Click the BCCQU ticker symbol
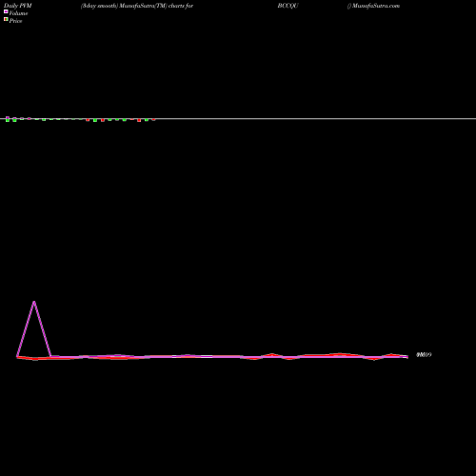476x476 pixels. click(288, 6)
